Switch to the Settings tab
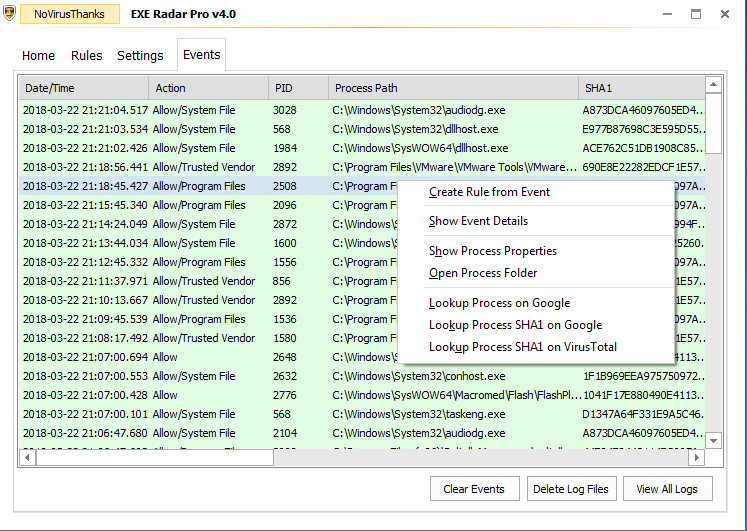The width and height of the screenshot is (747, 531). coord(140,56)
